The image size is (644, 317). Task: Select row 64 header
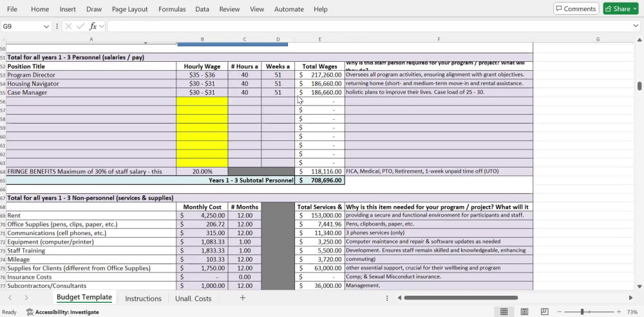(x=3, y=171)
